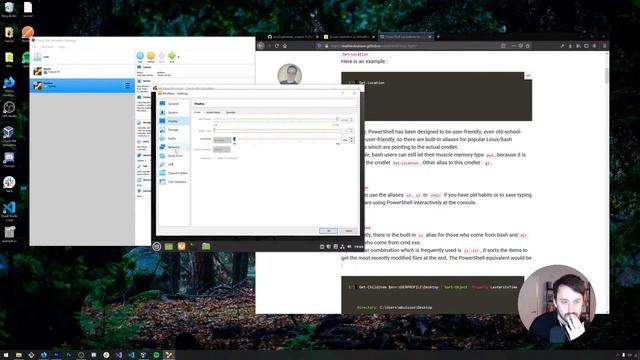
Task: Open guest OS volume tray icon
Action: click(x=349, y=247)
